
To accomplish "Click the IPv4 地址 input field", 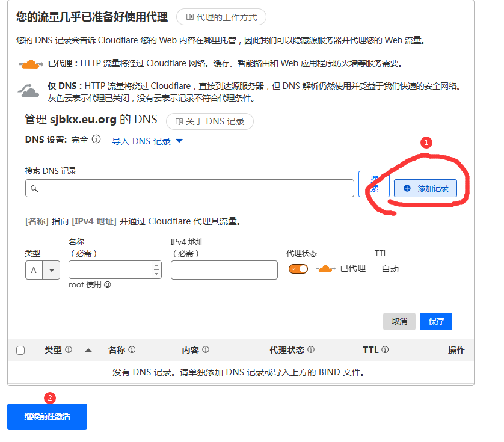I will pos(224,270).
